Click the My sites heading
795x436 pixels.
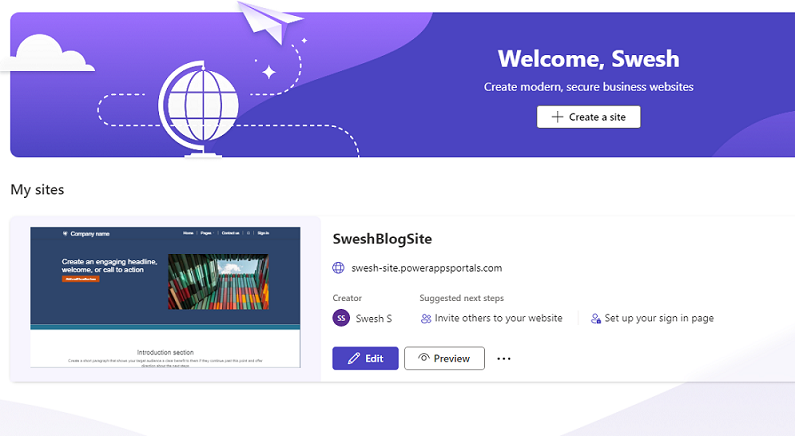click(38, 190)
